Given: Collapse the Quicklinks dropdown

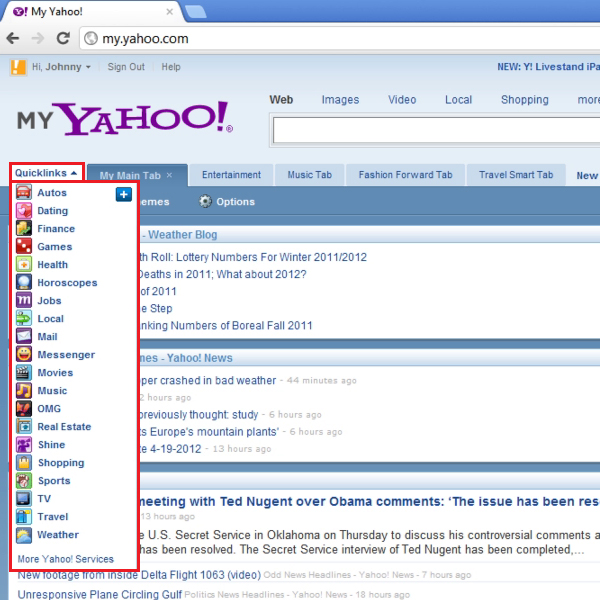Looking at the screenshot, I should (x=46, y=173).
